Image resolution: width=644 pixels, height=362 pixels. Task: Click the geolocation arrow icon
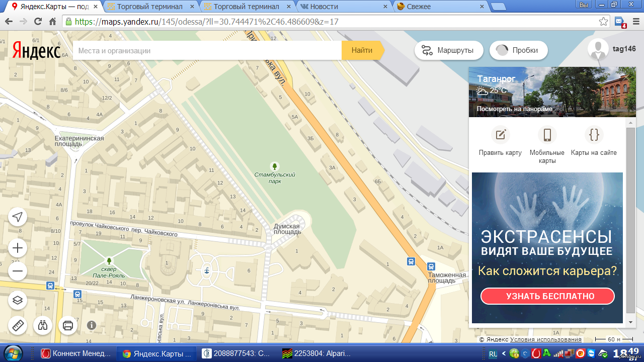click(x=18, y=217)
